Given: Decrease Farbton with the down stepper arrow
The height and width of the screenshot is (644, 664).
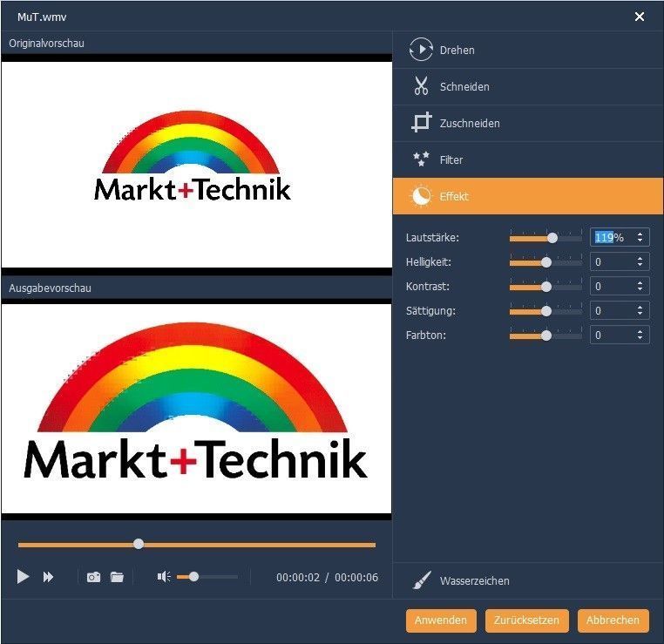Looking at the screenshot, I should click(640, 339).
